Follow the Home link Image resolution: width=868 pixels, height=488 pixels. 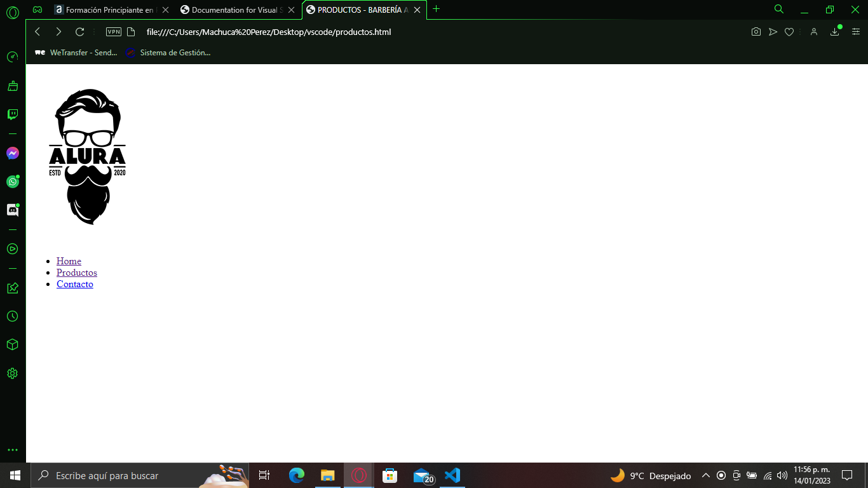(x=69, y=261)
